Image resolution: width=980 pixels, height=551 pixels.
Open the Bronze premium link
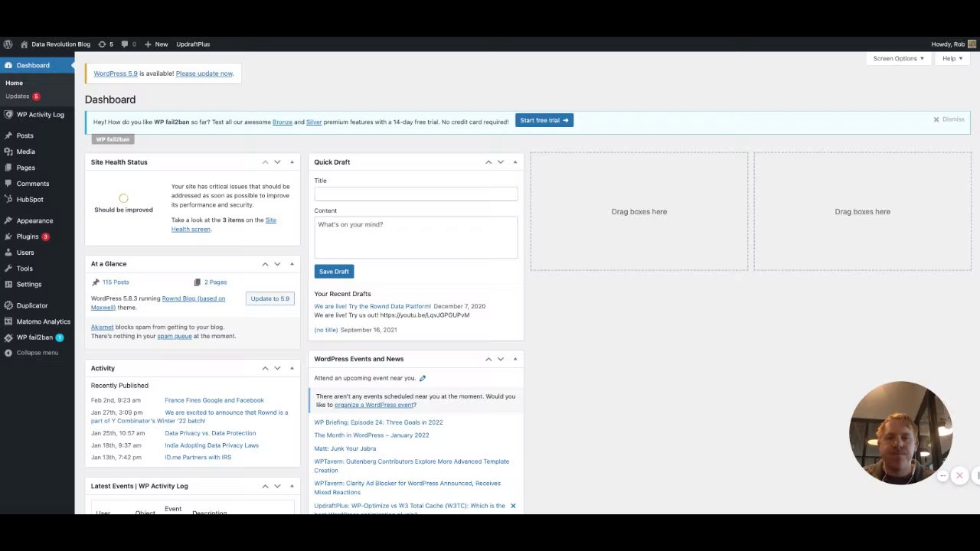283,122
